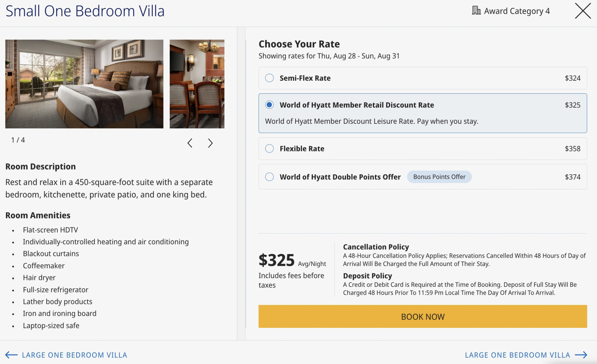597x364 pixels.
Task: Show previous room photo with left chevron
Action: pyautogui.click(x=190, y=143)
